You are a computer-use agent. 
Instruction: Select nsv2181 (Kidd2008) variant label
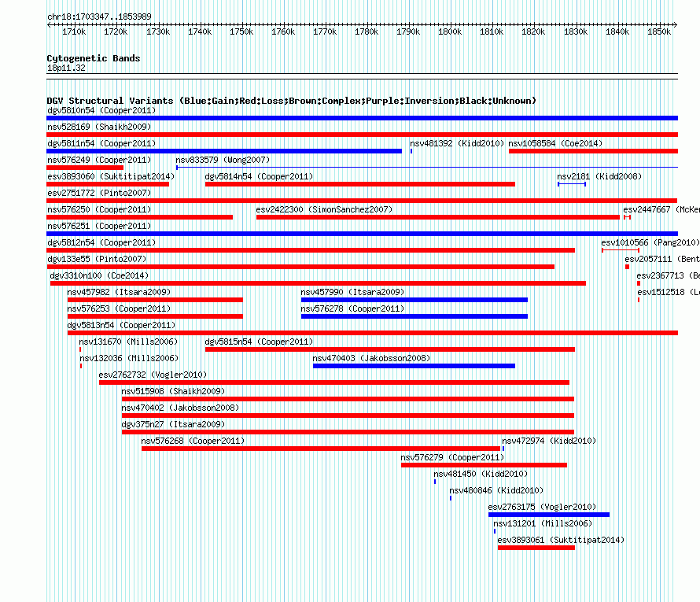coord(599,176)
